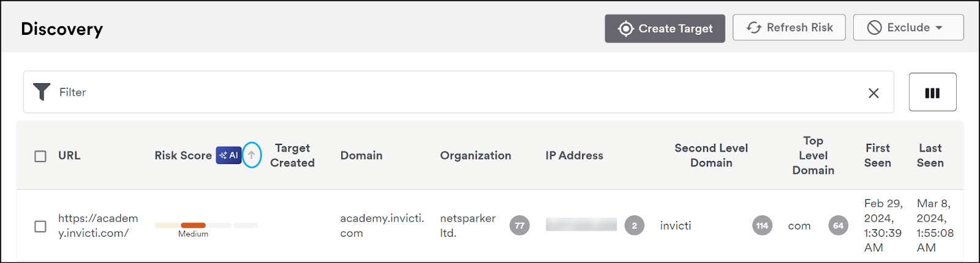This screenshot has width=980, height=263.
Task: Click the 77 count badge beside organization
Action: tap(519, 226)
